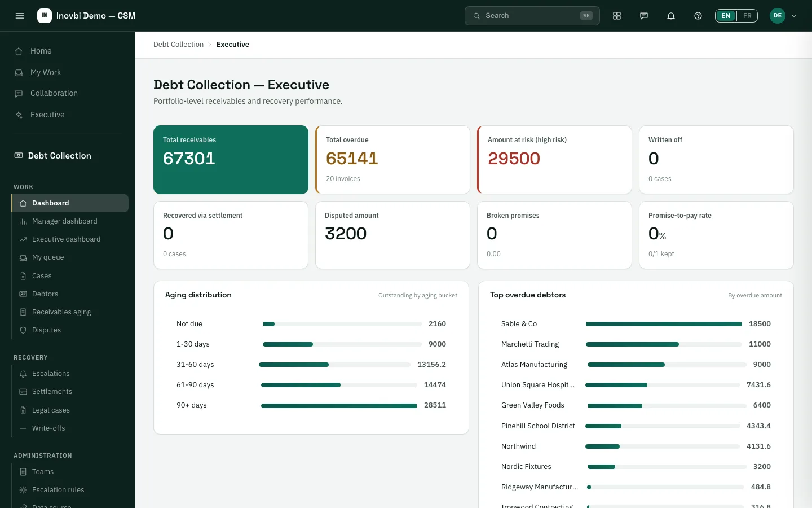The width and height of the screenshot is (812, 508).
Task: Click the Escalations bell icon
Action: click(x=23, y=374)
